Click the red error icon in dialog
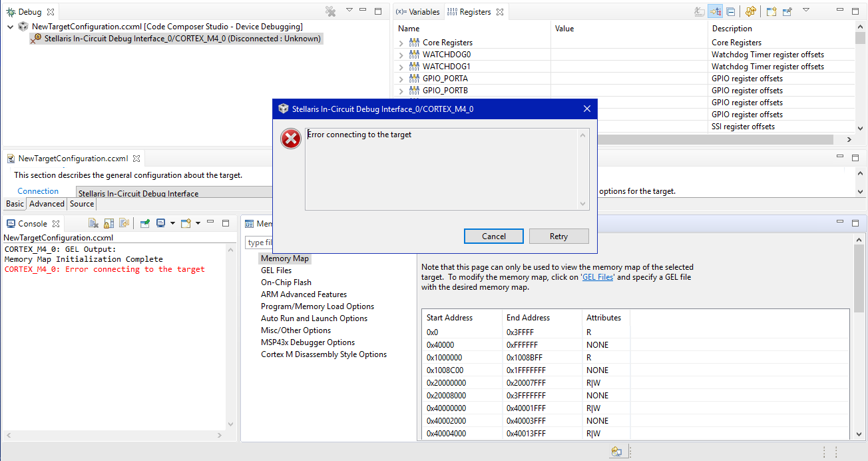The image size is (868, 461). pos(291,139)
